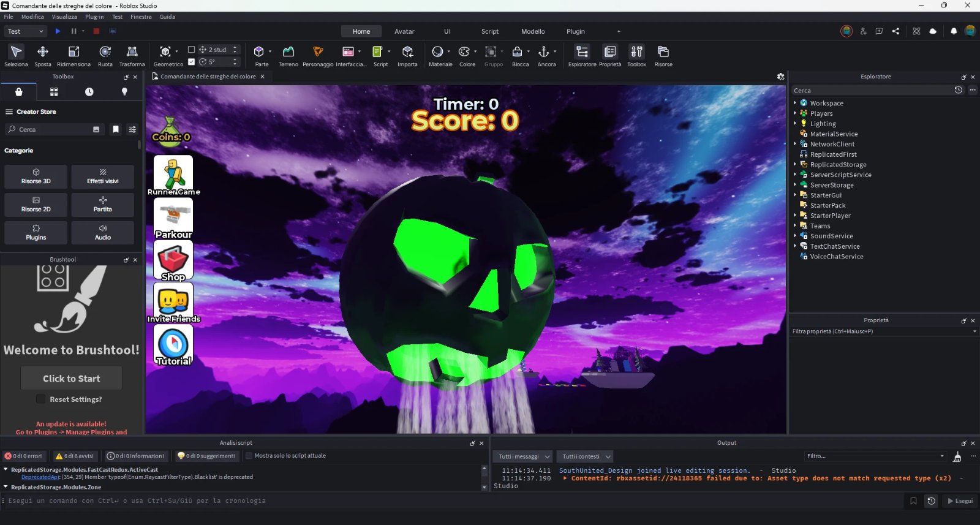Viewport: 980px width, 525px height.
Task: Toggle the 0 di 0 errori filter
Action: (x=24, y=456)
